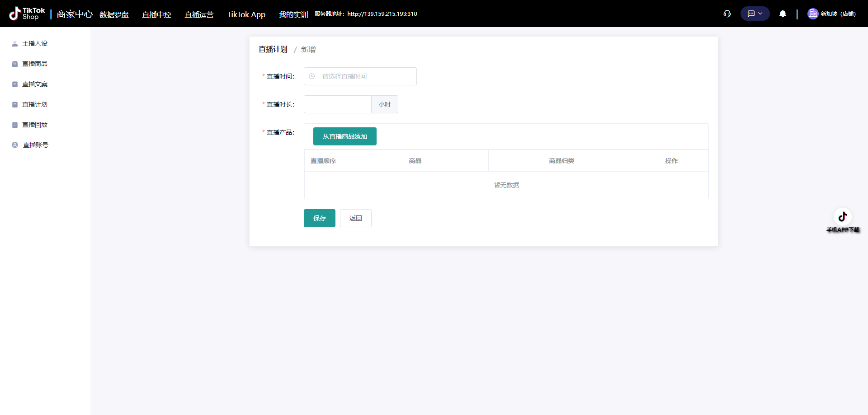Click the 主播人设 sidebar icon
The width and height of the screenshot is (868, 415).
point(15,44)
